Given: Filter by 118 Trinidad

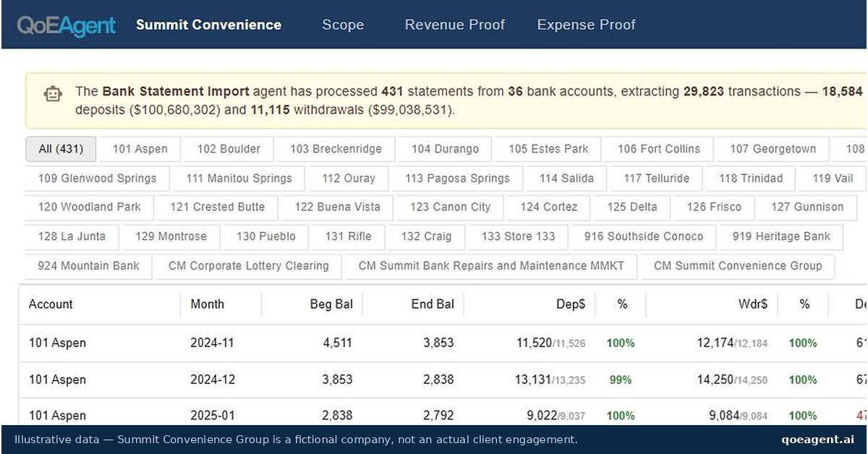Looking at the screenshot, I should point(751,179).
